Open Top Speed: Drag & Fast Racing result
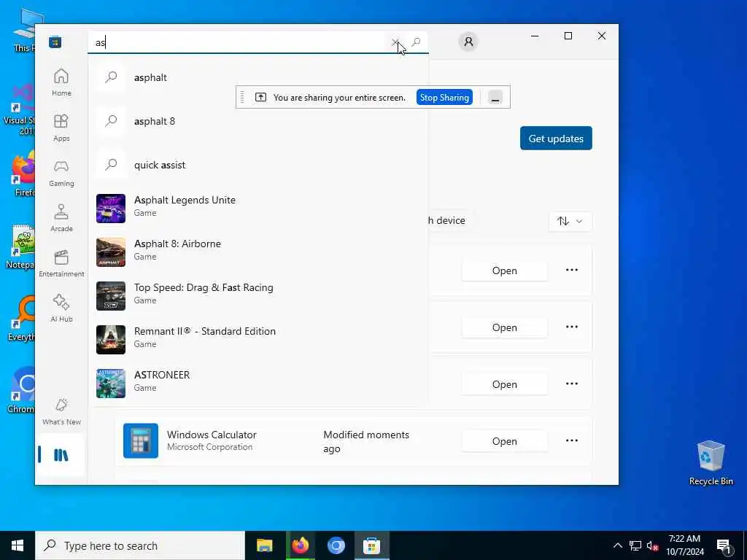The height and width of the screenshot is (560, 747). (x=258, y=296)
